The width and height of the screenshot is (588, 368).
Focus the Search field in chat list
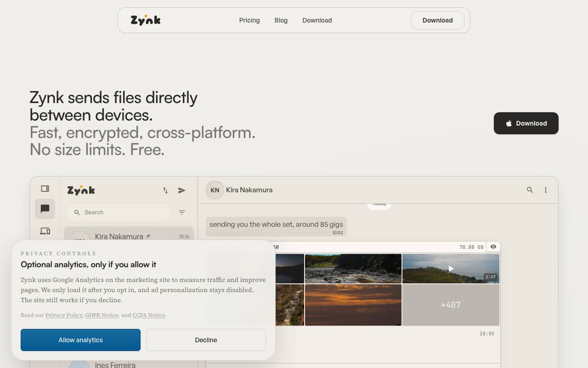(119, 213)
